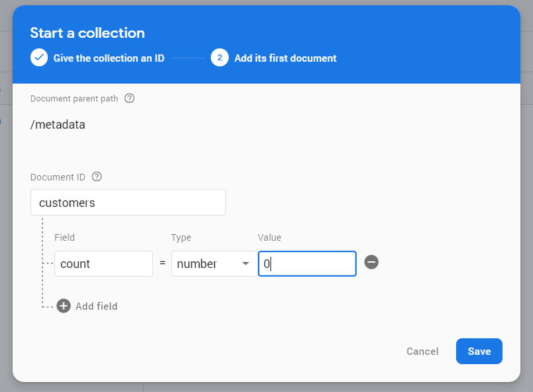533x392 pixels.
Task: Open the Document ID help tooltip
Action: (97, 176)
